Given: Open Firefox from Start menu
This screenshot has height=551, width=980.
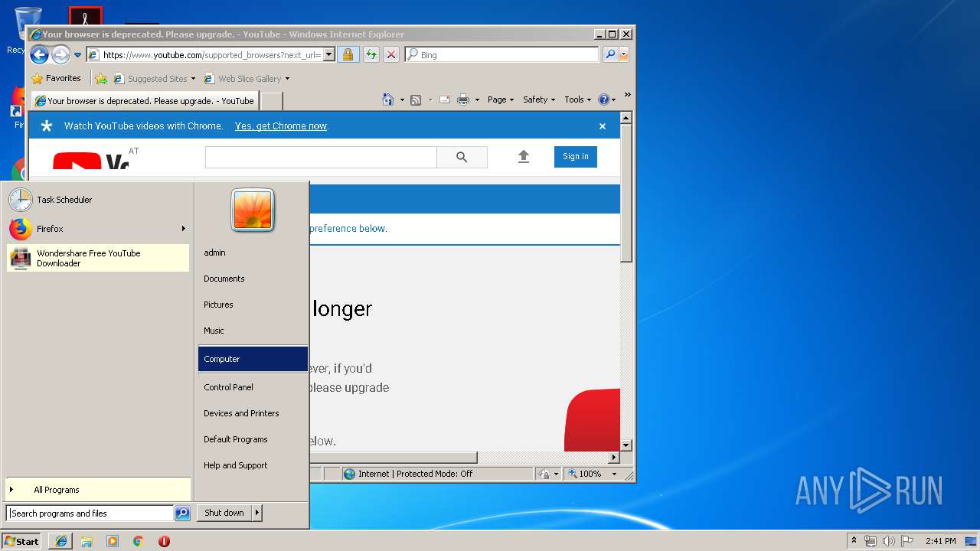Looking at the screenshot, I should point(91,229).
